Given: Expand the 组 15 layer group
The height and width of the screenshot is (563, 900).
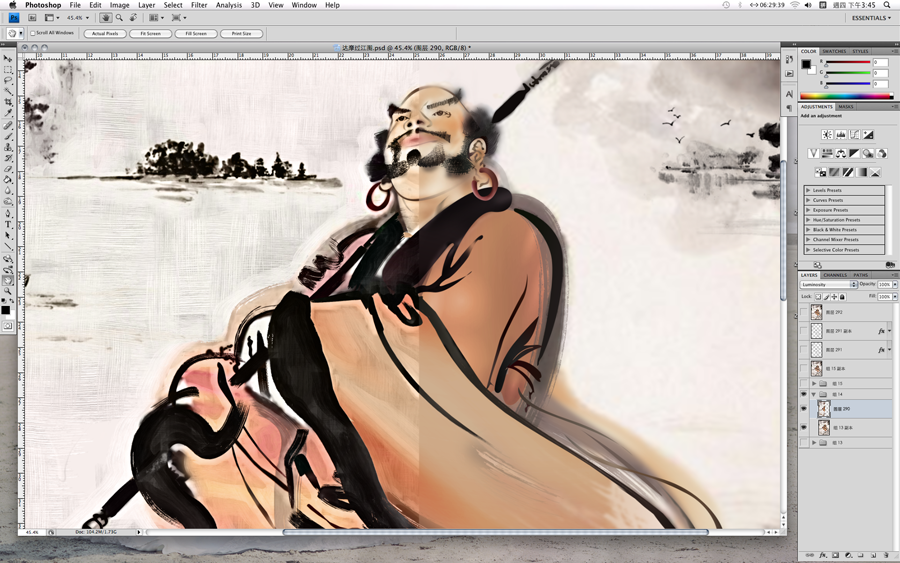Looking at the screenshot, I should tap(814, 383).
